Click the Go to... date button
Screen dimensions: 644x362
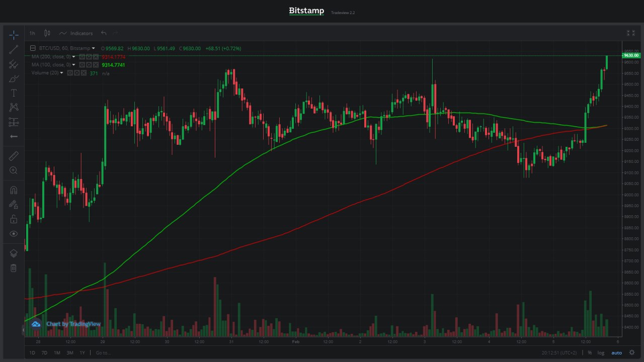(x=103, y=352)
